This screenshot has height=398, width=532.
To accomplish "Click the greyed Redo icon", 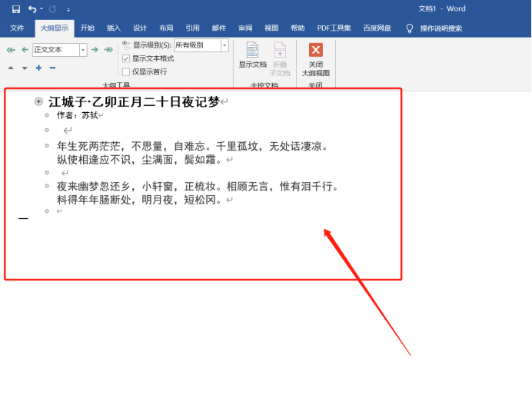I will tap(52, 9).
